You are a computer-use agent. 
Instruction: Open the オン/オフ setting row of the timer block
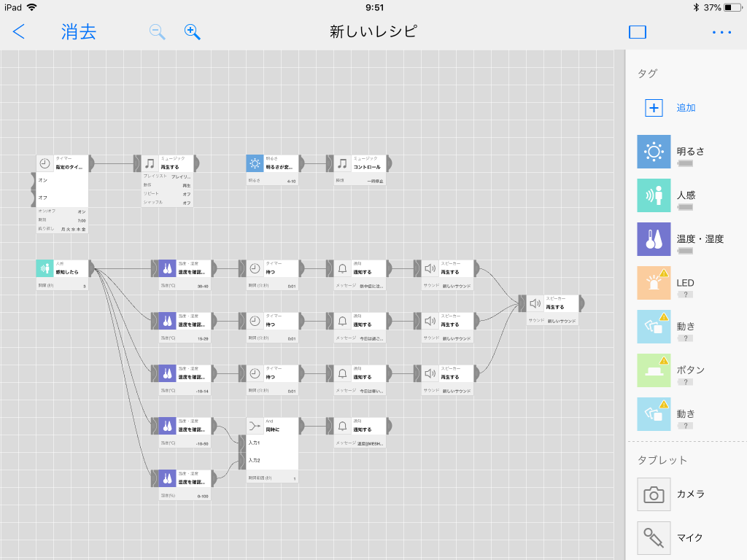(62, 211)
